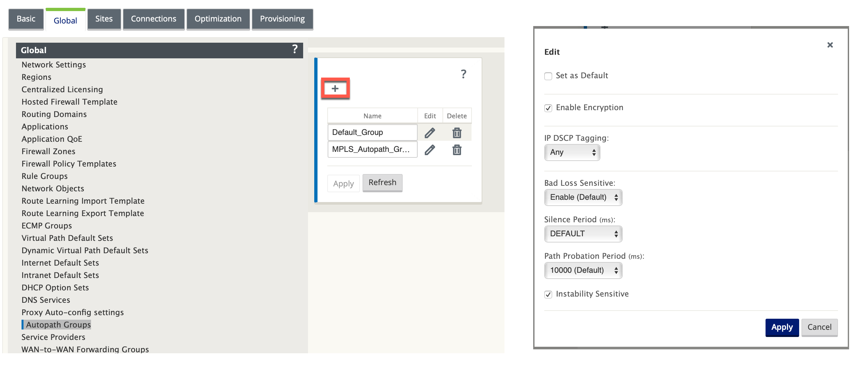This screenshot has width=868, height=365.
Task: Delete MPLS_Autopath_Gr… row with trash icon
Action: pyautogui.click(x=457, y=150)
